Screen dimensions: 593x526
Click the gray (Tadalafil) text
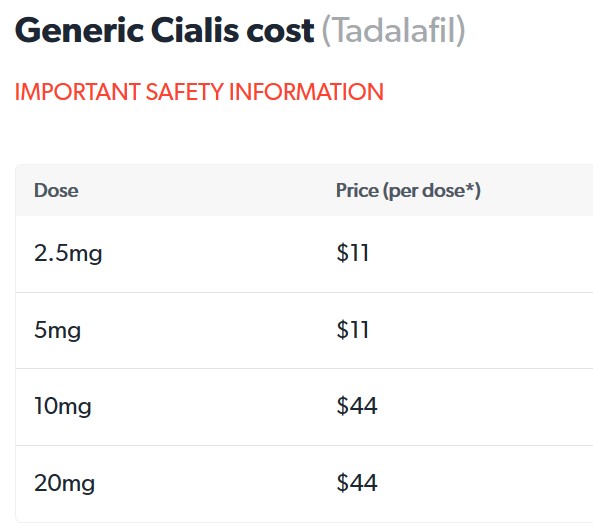coord(393,31)
